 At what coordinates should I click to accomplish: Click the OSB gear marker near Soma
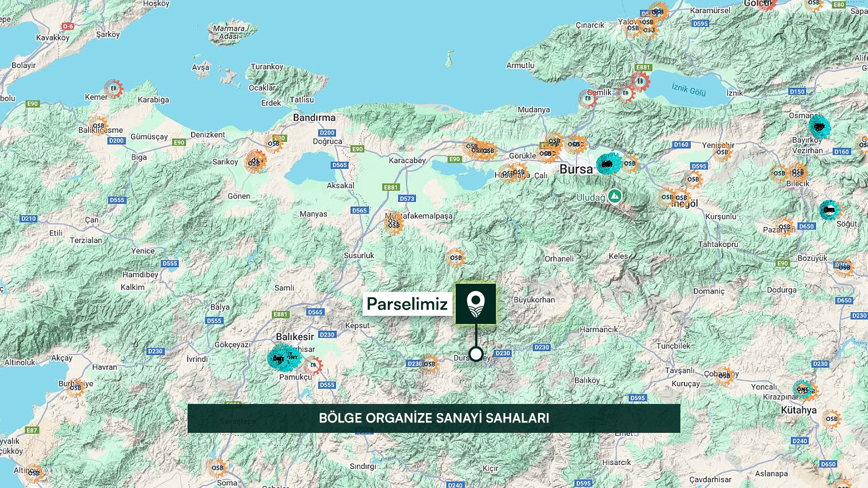pos(217,468)
